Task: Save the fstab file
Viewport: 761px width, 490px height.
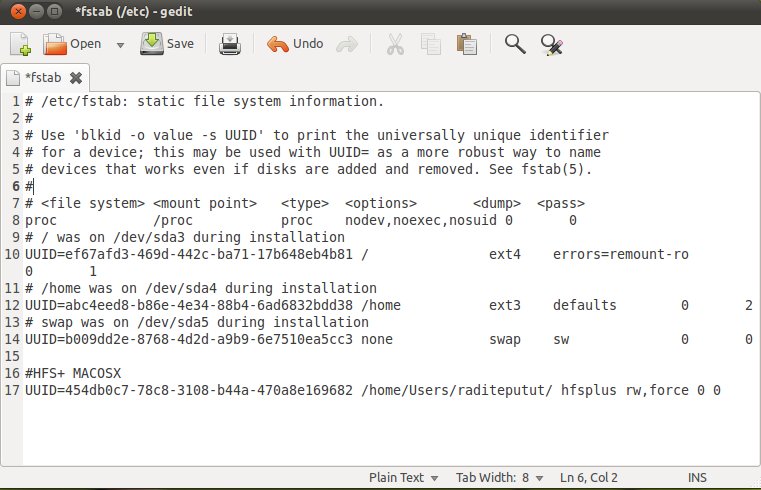Action: [167, 44]
